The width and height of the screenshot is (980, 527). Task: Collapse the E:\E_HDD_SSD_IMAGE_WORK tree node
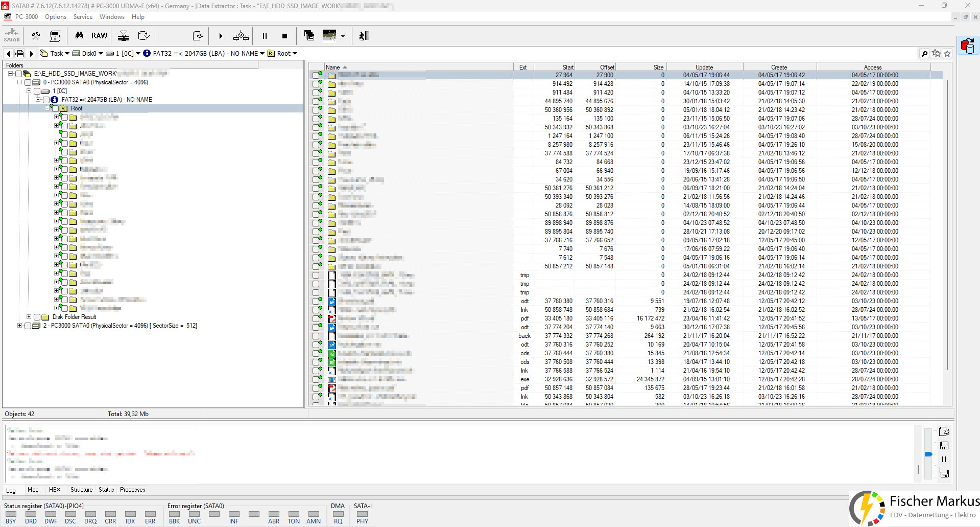10,74
